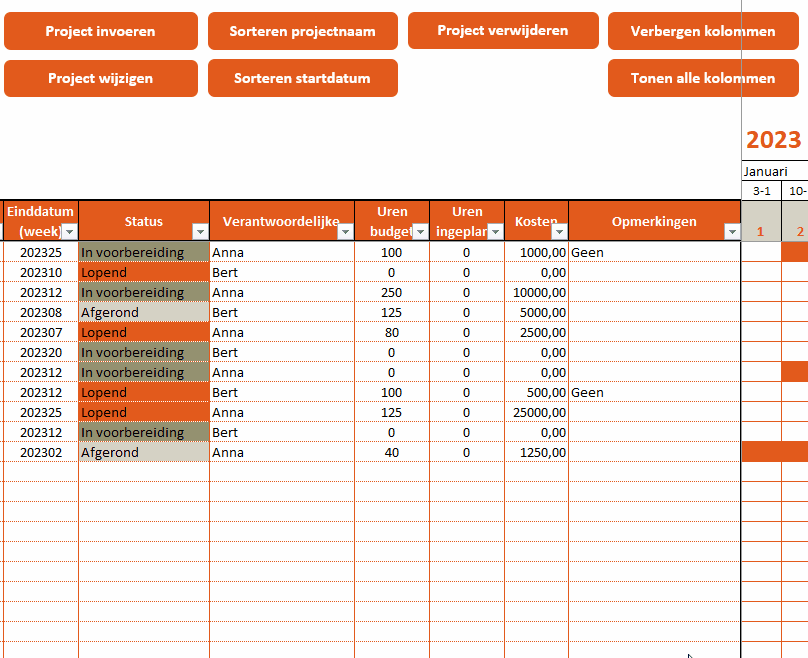This screenshot has height=658, width=808.
Task: Select the "Lopend" cell for week 202310
Action: (142, 272)
